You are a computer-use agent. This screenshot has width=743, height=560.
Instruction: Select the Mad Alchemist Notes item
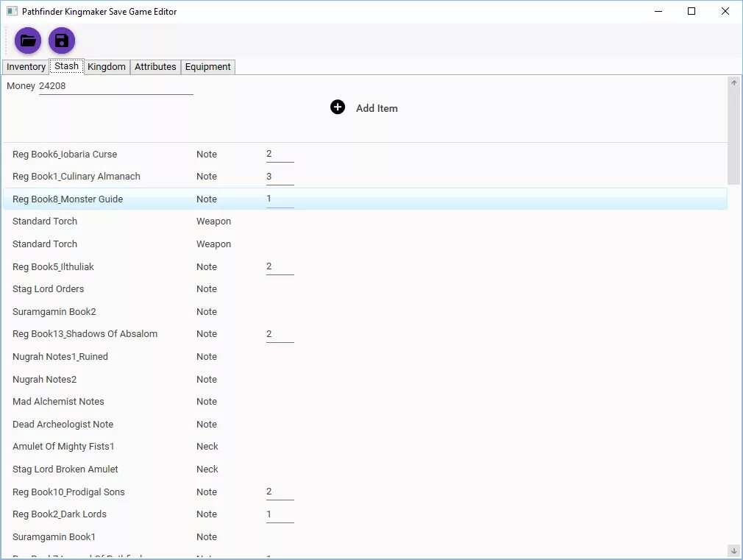365,402
